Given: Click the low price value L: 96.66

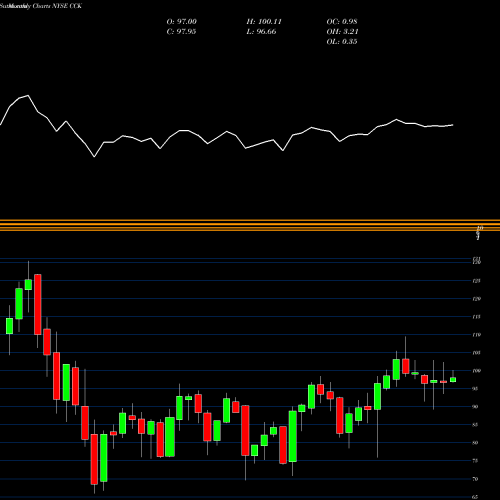Looking at the screenshot, I should click(262, 32).
